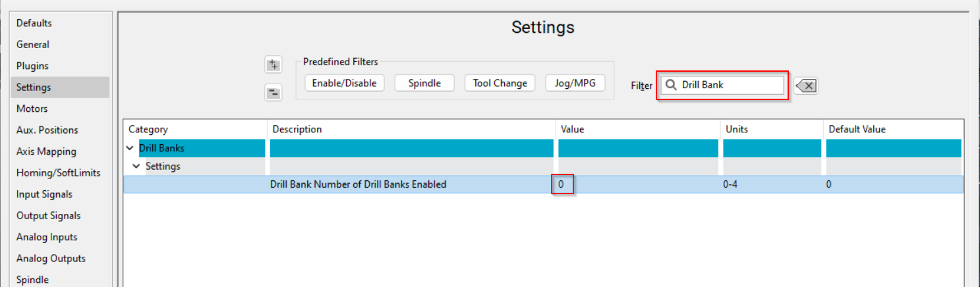Open Input Signals from the sidebar
This screenshot has width=980, height=287.
tap(44, 194)
